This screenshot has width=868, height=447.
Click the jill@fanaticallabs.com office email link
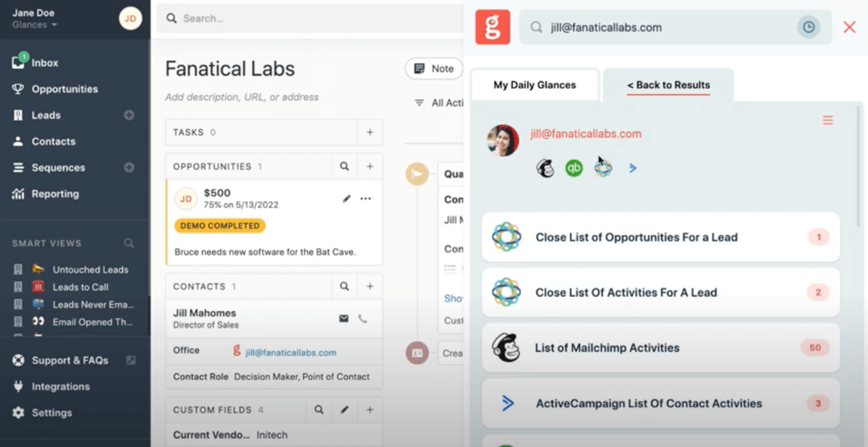tap(291, 352)
